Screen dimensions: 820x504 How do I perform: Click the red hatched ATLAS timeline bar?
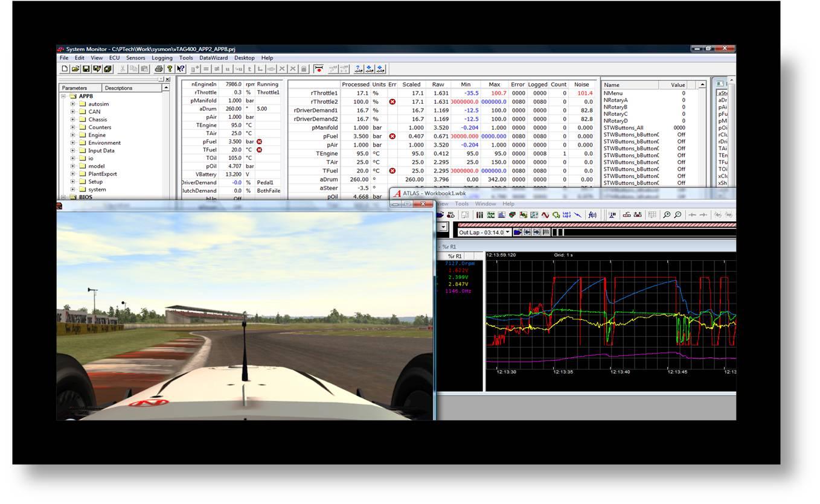pyautogui.click(x=597, y=225)
